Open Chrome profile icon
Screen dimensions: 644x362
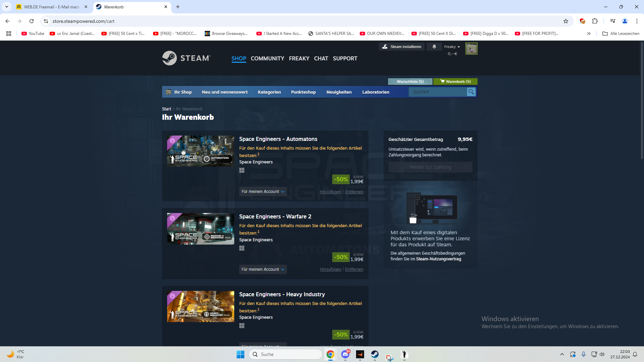click(x=625, y=21)
